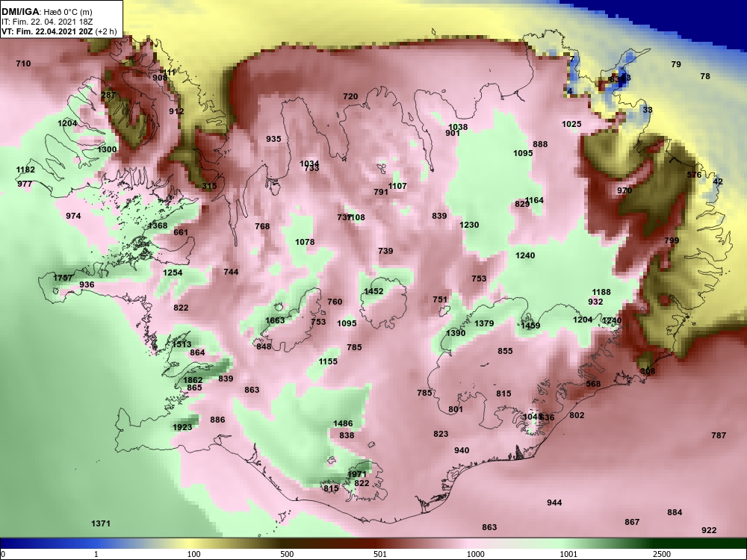Click the map value '1371'
Viewport: 747px width, 560px height.
[101, 524]
